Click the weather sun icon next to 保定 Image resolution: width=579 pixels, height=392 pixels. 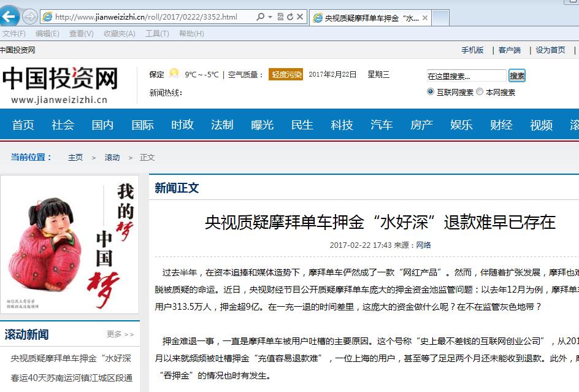(174, 74)
